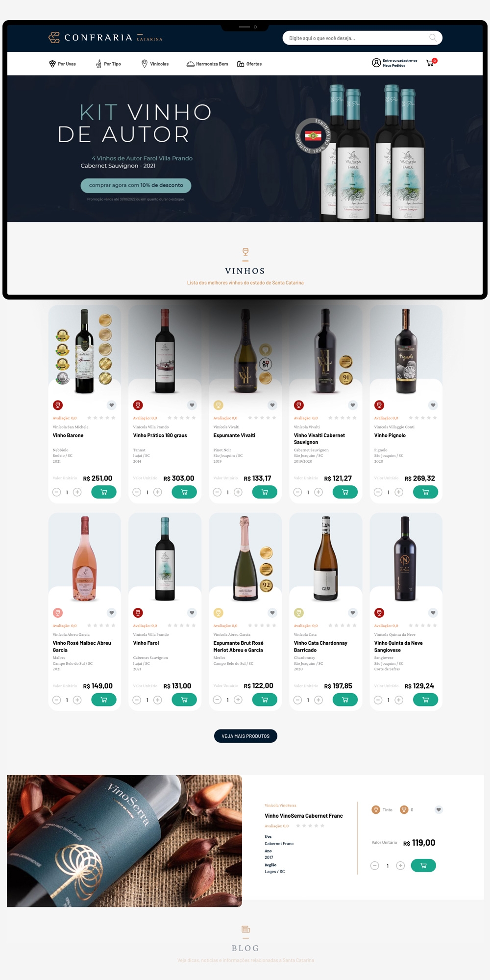Click comprar agora com 10% de desconto
Screen dimensions: 490x980
[x=136, y=185]
